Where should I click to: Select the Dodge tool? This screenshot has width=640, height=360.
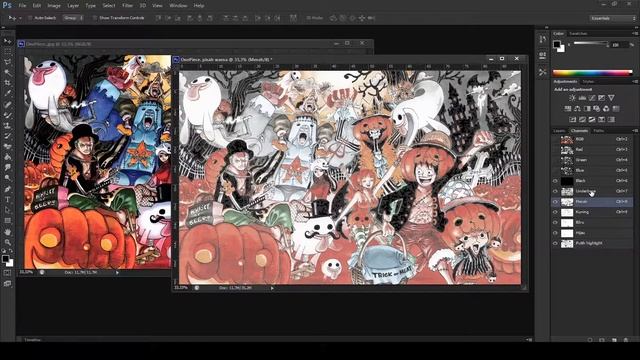tap(7, 178)
